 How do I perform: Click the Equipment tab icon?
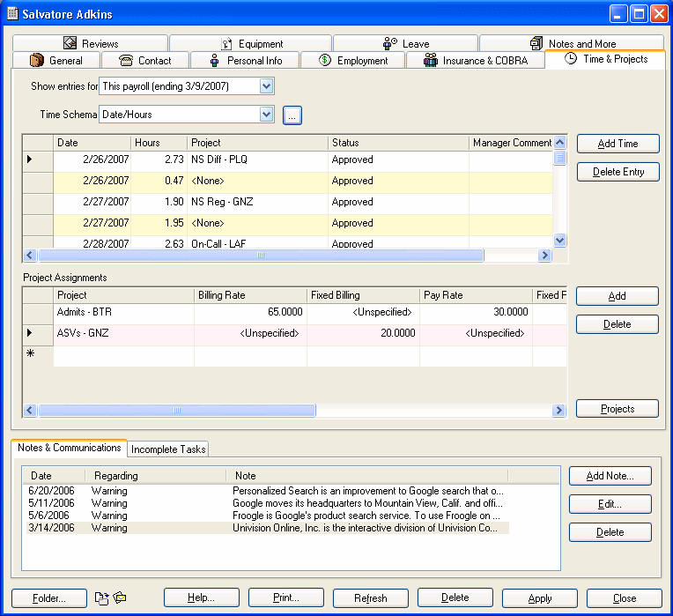tap(226, 43)
